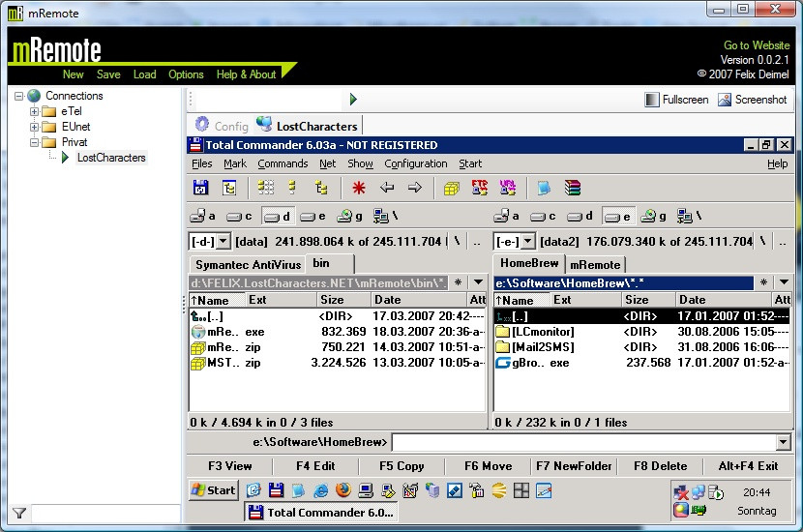Image resolution: width=803 pixels, height=532 pixels.
Task: Open the Commands menu
Action: 283,163
